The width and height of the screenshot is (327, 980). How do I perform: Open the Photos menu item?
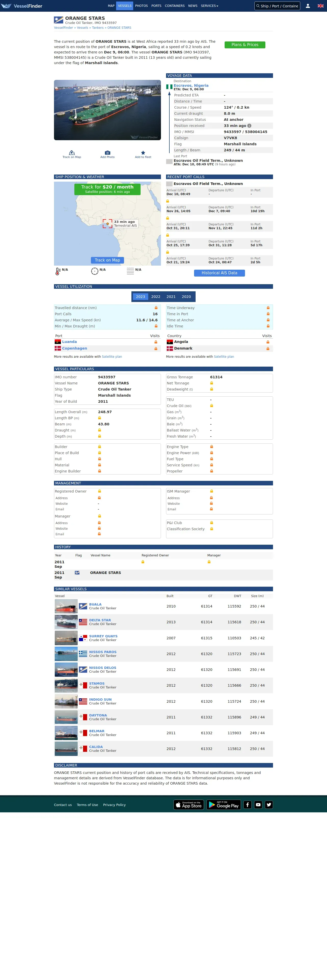coord(141,6)
